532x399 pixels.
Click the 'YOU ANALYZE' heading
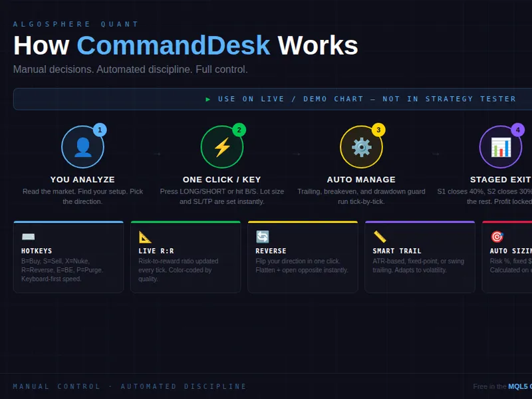(x=82, y=180)
